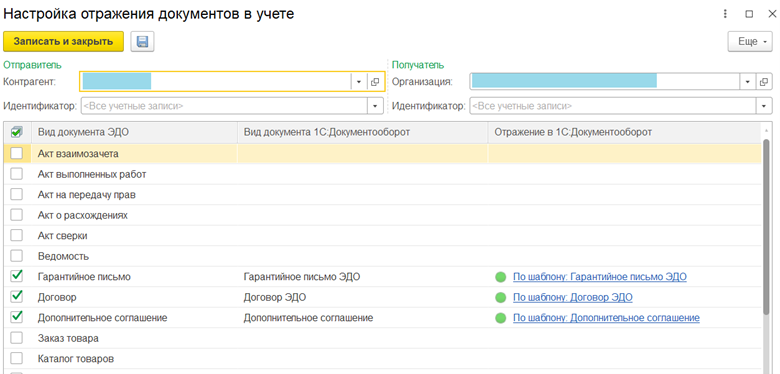Select the Акт взаимозачета row
Image resolution: width=780 pixels, height=374 pixels.
(x=383, y=154)
